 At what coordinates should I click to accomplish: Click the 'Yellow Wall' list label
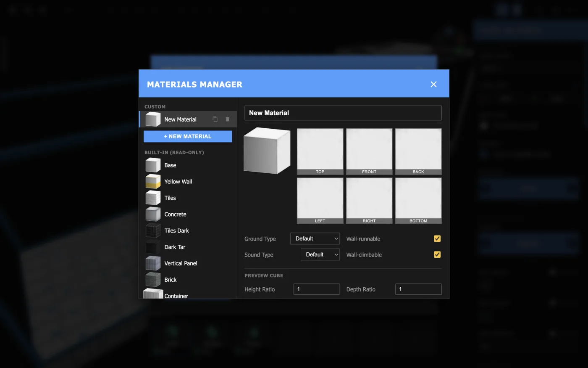point(178,182)
